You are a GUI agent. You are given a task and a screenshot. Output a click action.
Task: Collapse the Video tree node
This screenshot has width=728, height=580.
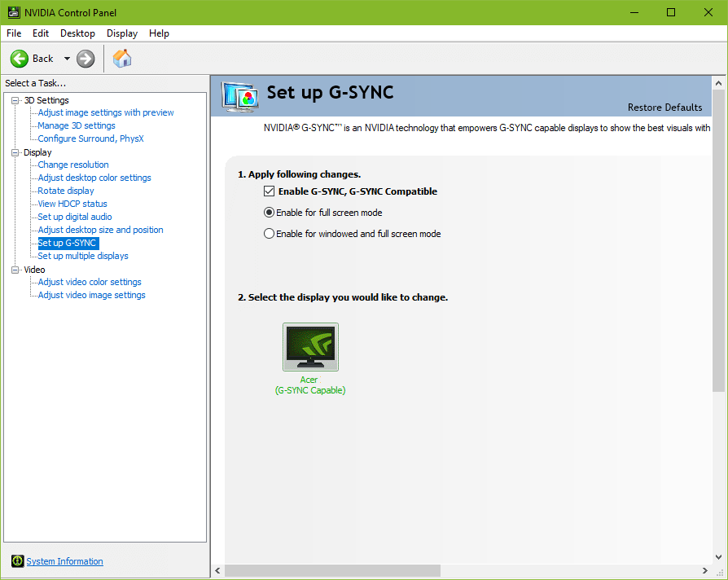pyautogui.click(x=15, y=270)
